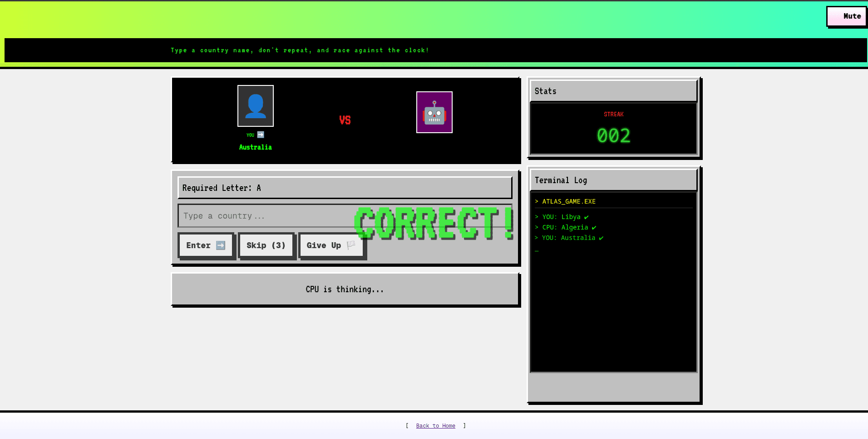Click the human player avatar icon
Viewport: 868px width, 439px height.
(255, 106)
